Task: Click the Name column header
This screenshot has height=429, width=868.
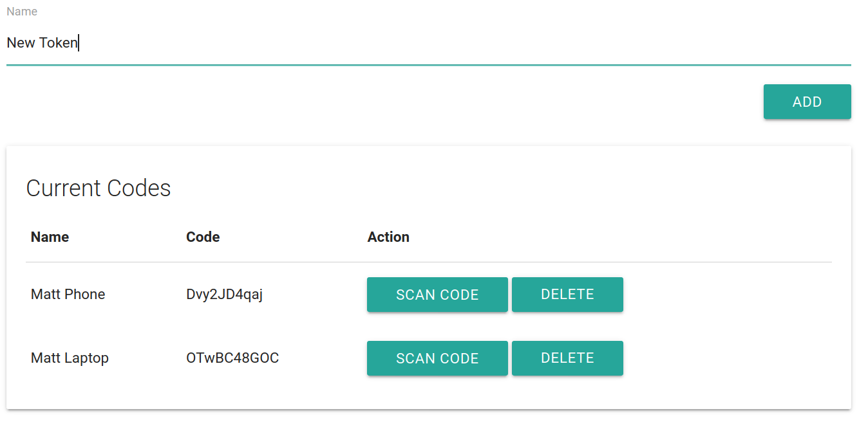Action: 50,237
